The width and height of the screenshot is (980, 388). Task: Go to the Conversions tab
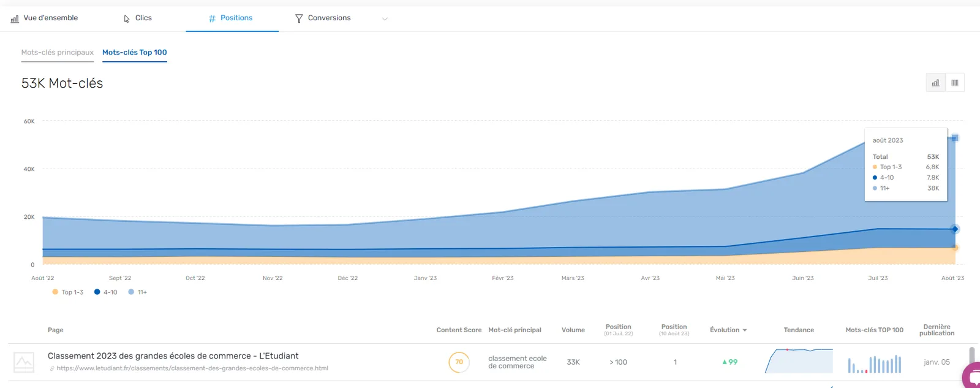coord(323,18)
